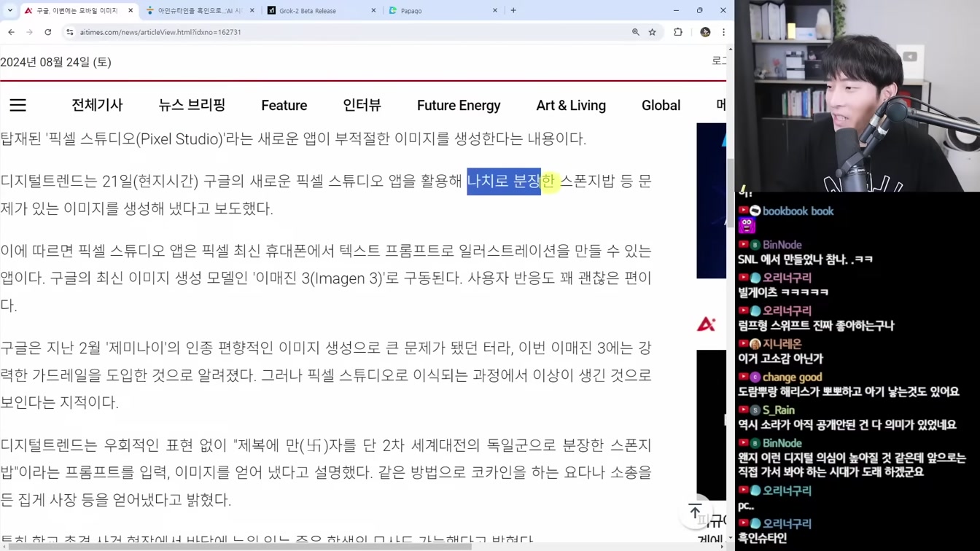Open the Global menu
This screenshot has width=980, height=551.
661,106
